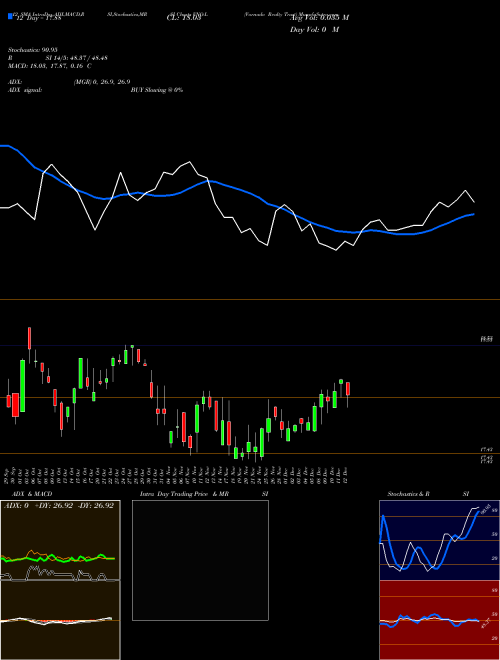
Task: Select the 'Stochastics: 99.93' readout
Action: pos(32,50)
